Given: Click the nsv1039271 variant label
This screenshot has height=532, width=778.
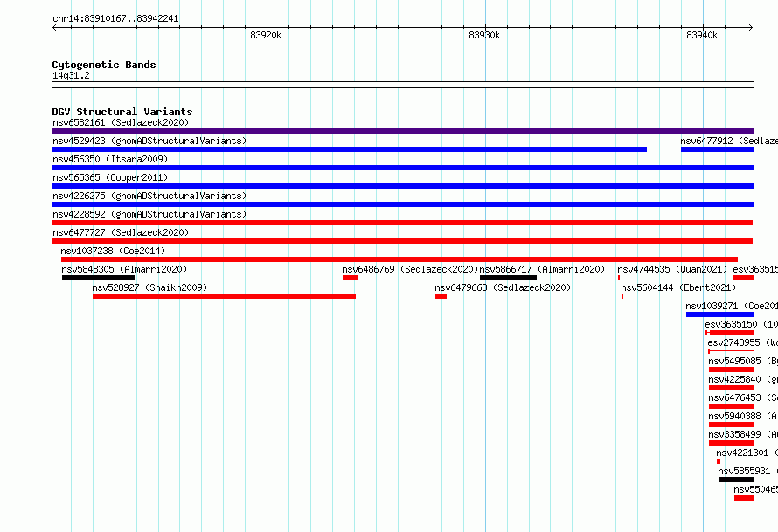Looking at the screenshot, I should [732, 306].
